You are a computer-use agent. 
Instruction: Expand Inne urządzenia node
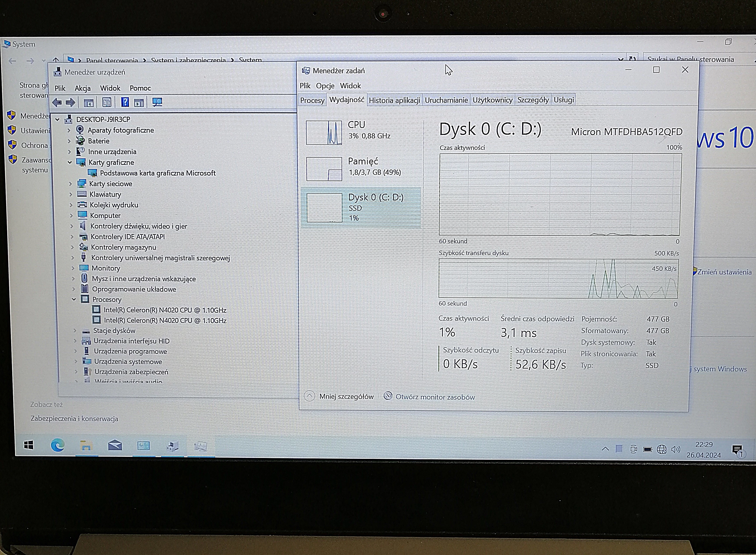coord(69,151)
